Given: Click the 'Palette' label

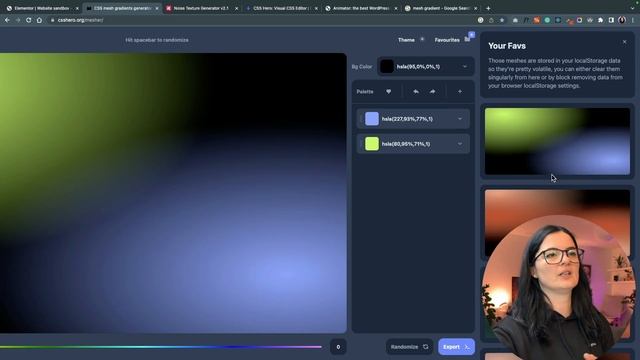Looking at the screenshot, I should pyautogui.click(x=365, y=91).
